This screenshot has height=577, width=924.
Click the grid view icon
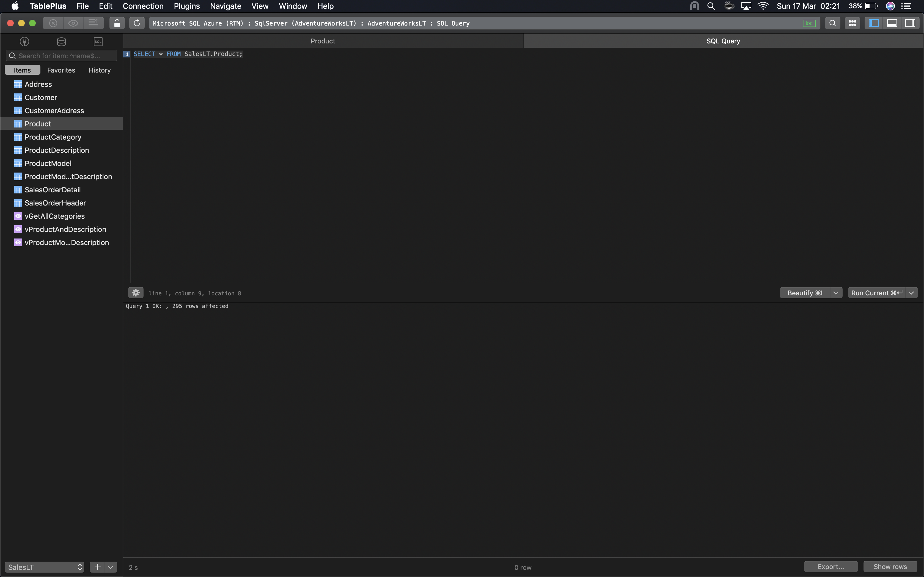(x=852, y=23)
